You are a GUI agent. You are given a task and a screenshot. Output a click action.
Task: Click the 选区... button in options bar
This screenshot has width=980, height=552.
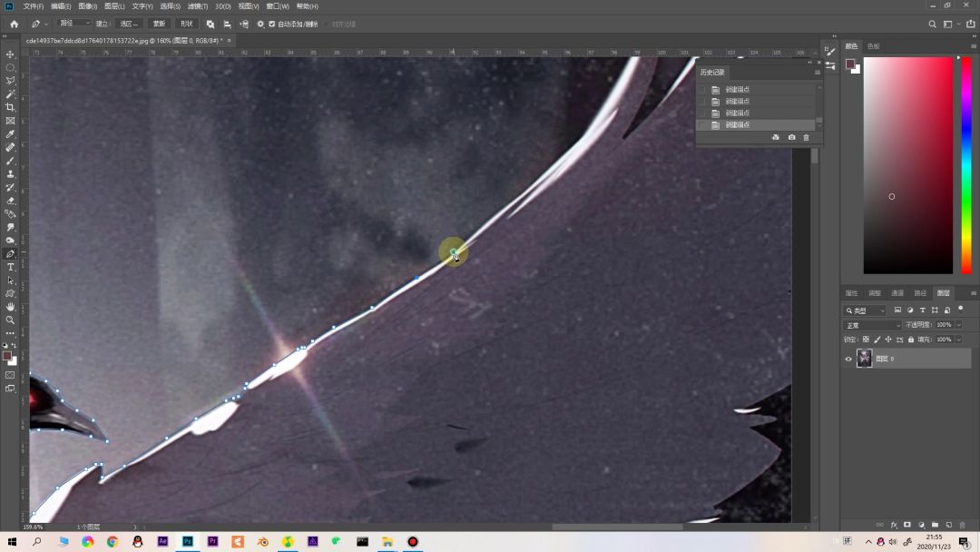[130, 24]
